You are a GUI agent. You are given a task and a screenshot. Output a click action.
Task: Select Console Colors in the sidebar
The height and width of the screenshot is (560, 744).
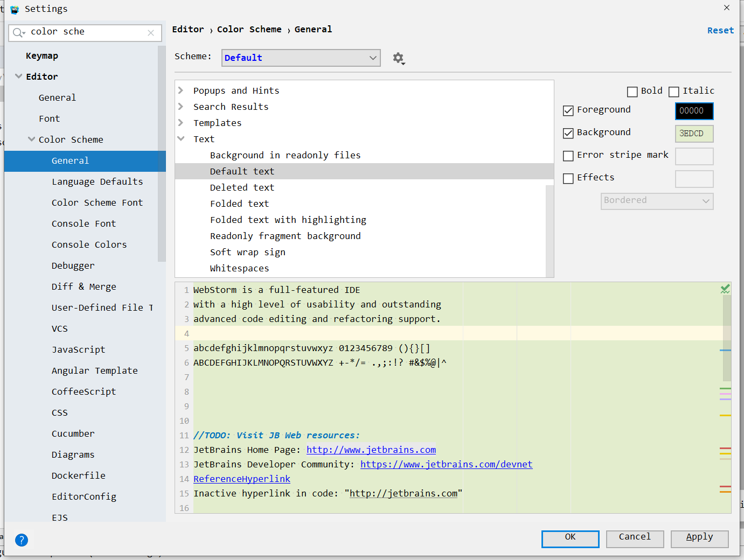(x=89, y=244)
